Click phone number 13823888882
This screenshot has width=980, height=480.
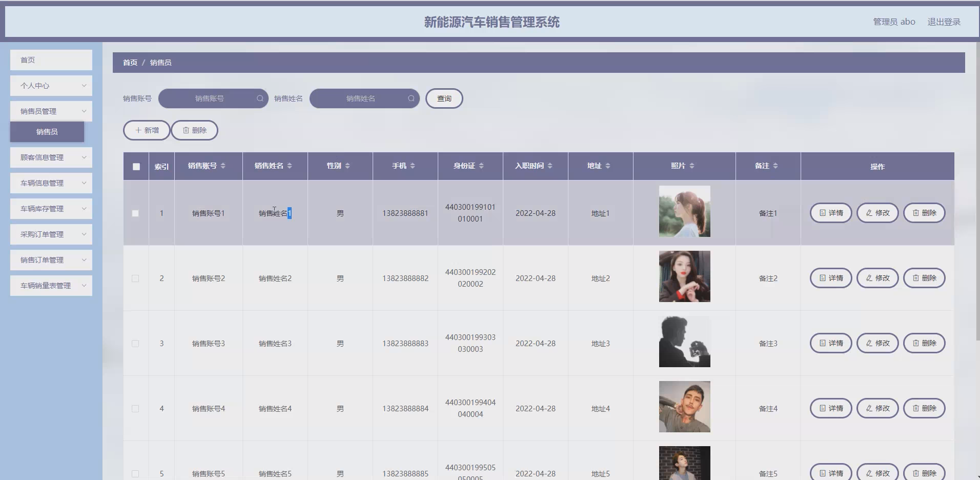tap(405, 278)
